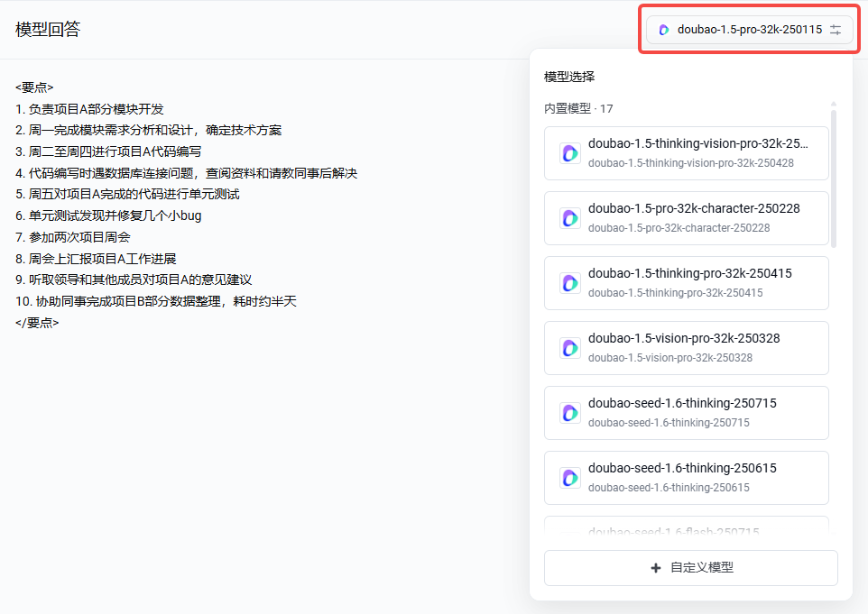This screenshot has width=868, height=614.
Task: Click the scrollbar up arrow in model list
Action: point(833,104)
